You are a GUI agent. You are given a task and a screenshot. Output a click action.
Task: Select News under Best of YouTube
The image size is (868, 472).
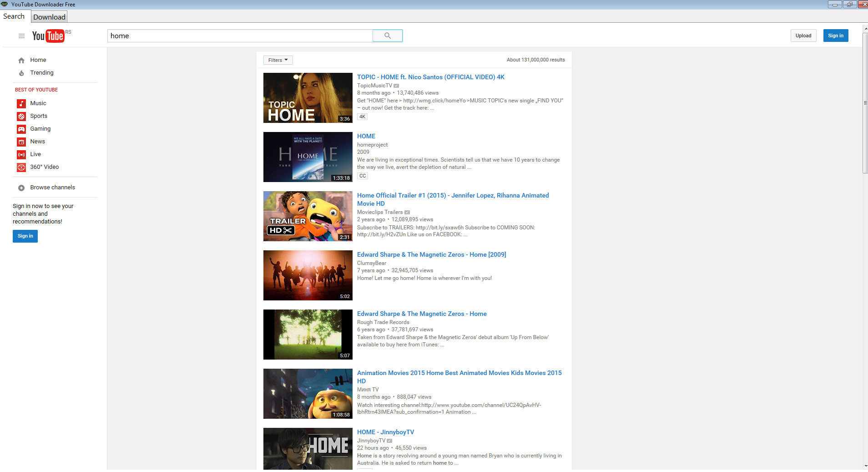38,142
